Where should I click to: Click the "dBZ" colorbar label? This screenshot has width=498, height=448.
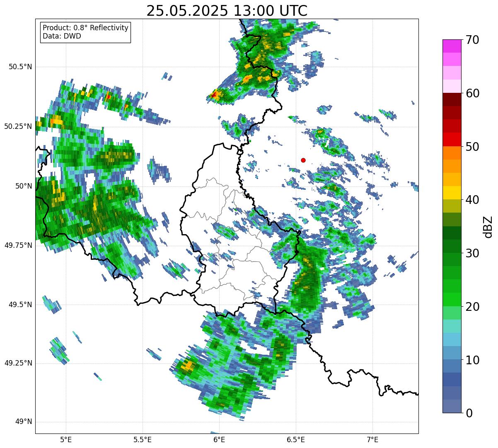tap(488, 227)
